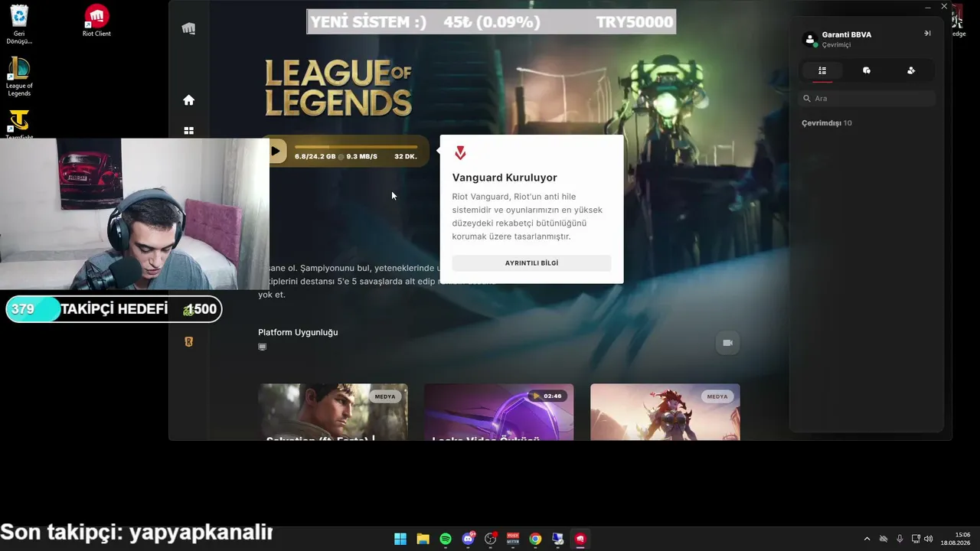
Task: Open the clock and date showing 15:06
Action: 955,539
